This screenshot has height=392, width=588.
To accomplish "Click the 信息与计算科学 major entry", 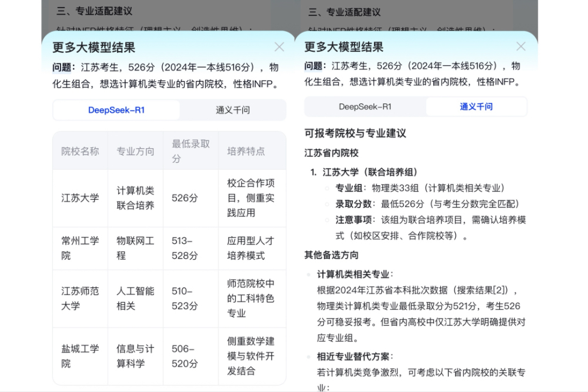I will pos(135,355).
